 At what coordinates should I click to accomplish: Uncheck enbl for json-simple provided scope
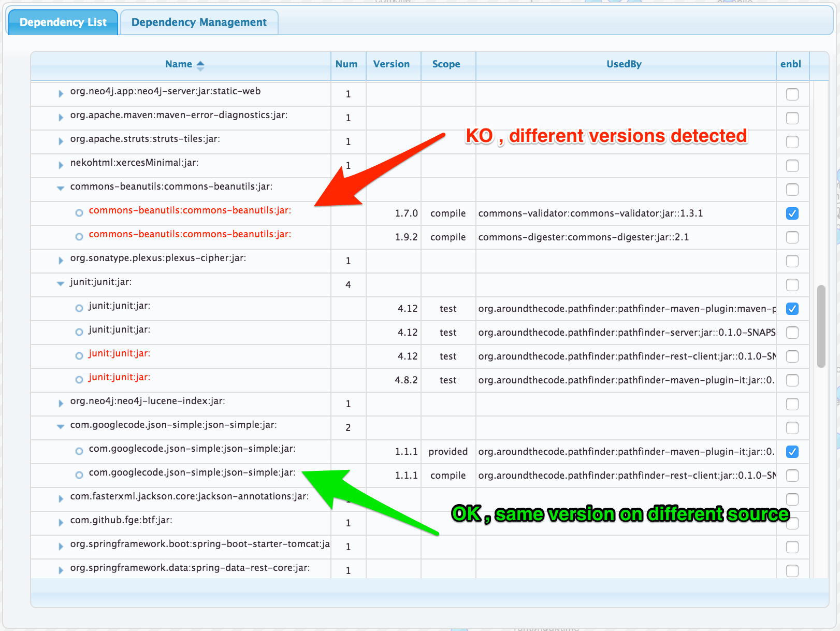click(792, 452)
